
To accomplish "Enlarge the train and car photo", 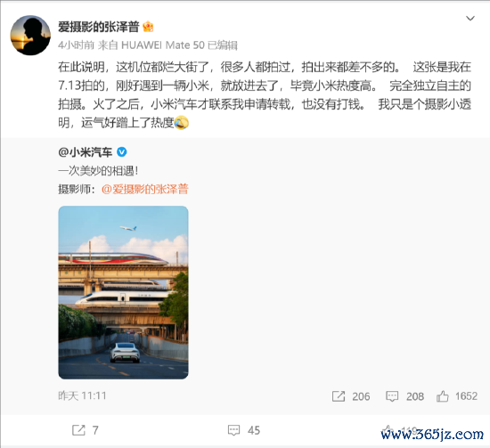I will click(124, 292).
